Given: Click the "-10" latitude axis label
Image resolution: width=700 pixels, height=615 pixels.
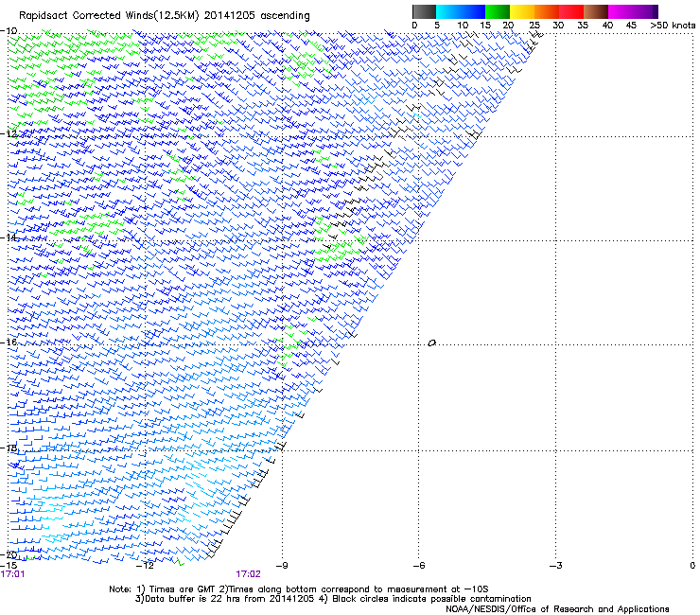Looking at the screenshot, I should click(9, 31).
